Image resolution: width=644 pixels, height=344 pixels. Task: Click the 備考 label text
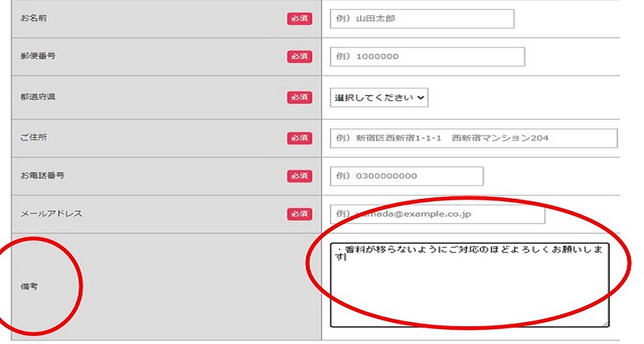[29, 286]
